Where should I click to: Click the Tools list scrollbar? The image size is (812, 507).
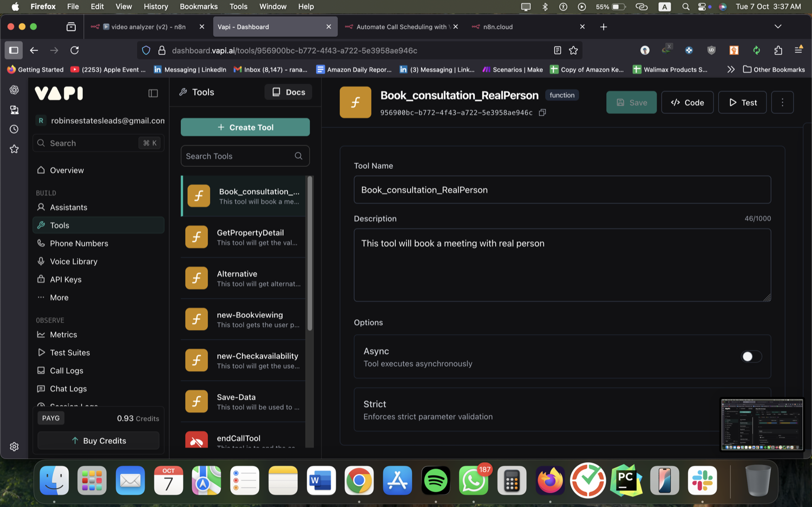[x=310, y=253]
